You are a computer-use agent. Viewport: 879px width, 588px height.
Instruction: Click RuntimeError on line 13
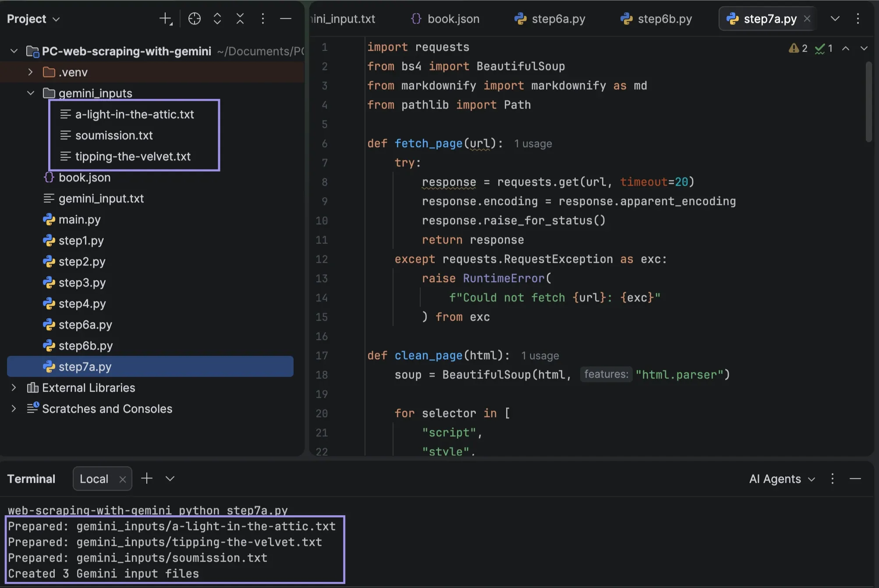click(504, 279)
